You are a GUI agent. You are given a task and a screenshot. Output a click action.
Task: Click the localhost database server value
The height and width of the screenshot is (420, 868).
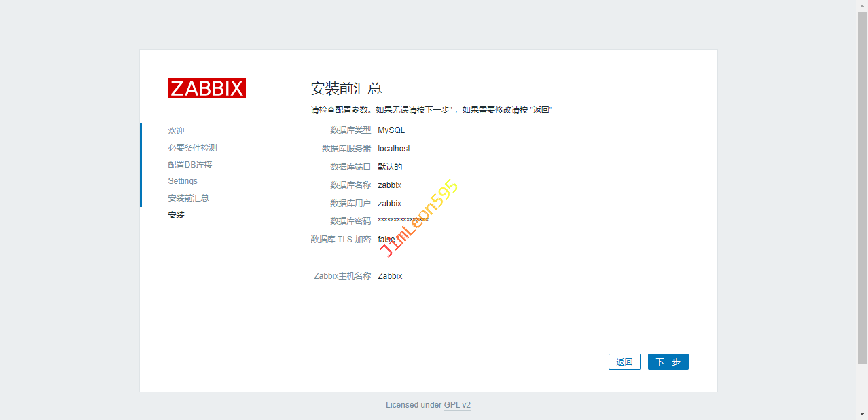[x=394, y=149]
